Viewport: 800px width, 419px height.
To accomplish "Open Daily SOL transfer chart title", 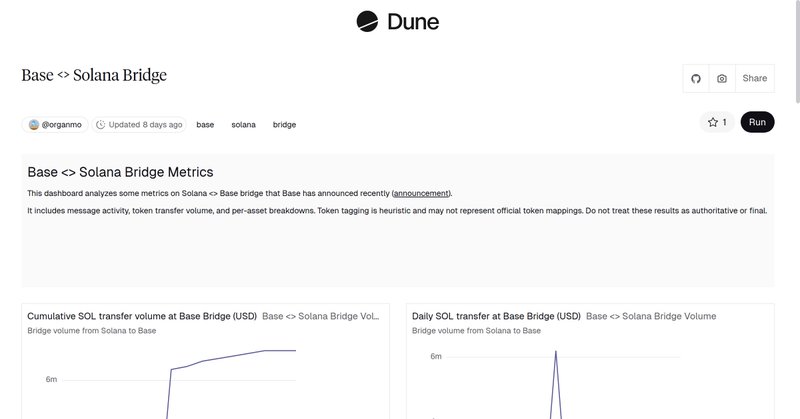I will (x=496, y=316).
